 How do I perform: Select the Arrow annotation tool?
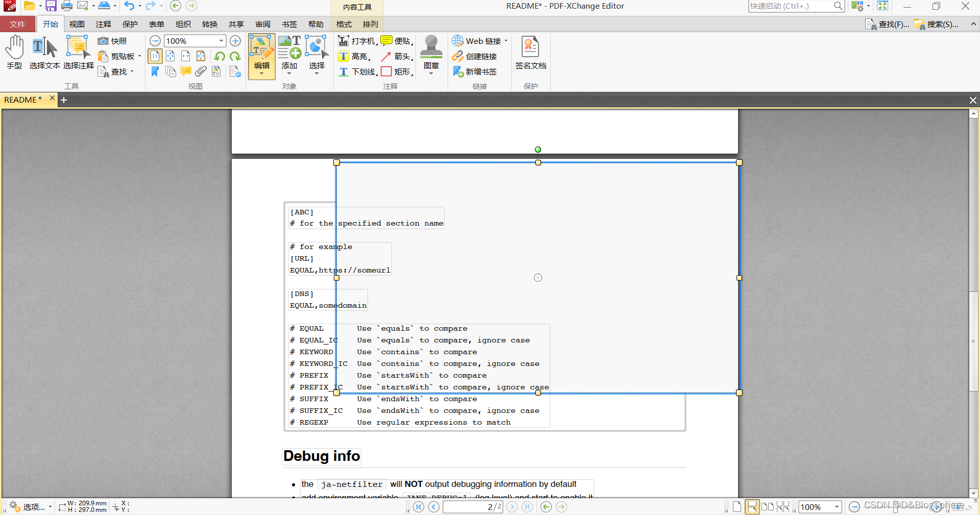pos(397,56)
